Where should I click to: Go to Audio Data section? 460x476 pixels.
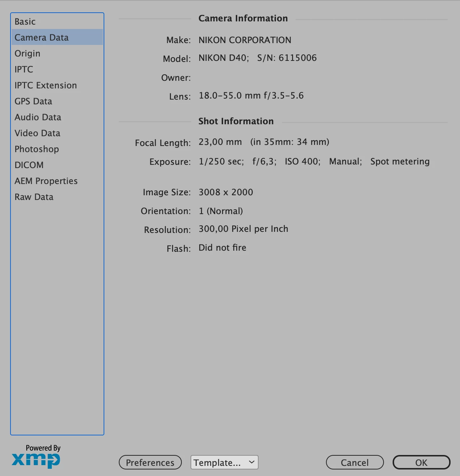tap(57, 117)
